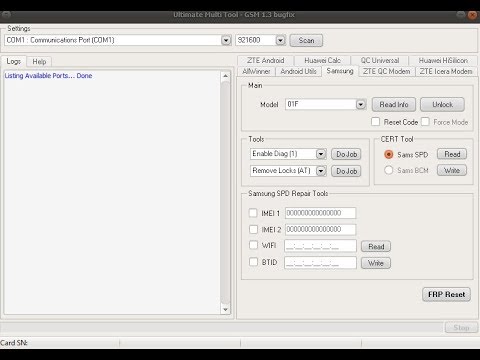Click the BTID address field
The width and height of the screenshot is (480, 360).
click(320, 263)
